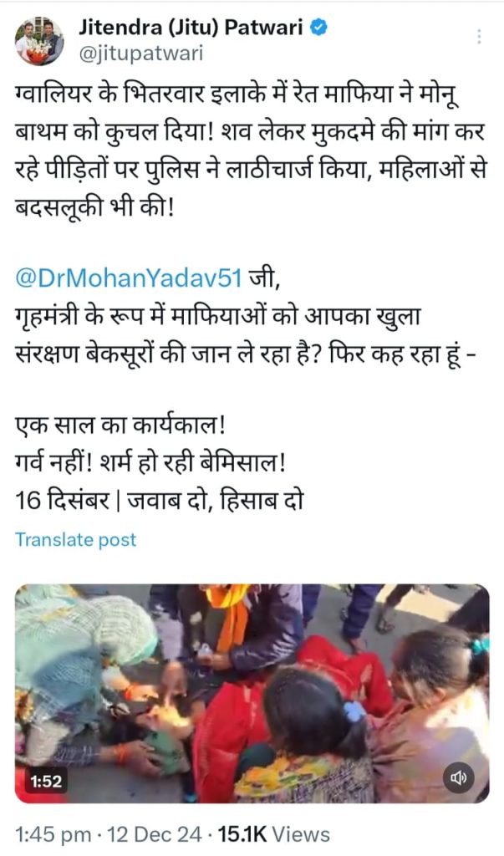Open the @jitupatwari handle
504x856 pixels.
click(x=141, y=53)
